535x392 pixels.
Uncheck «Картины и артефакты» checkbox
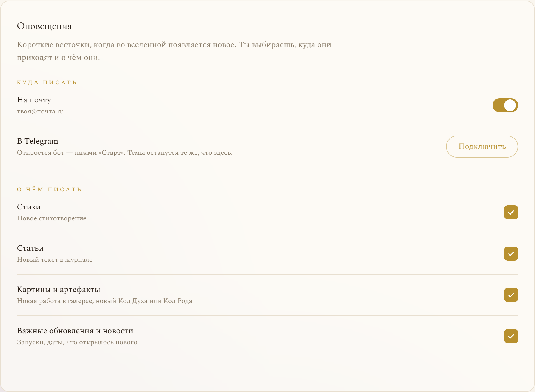pos(511,295)
